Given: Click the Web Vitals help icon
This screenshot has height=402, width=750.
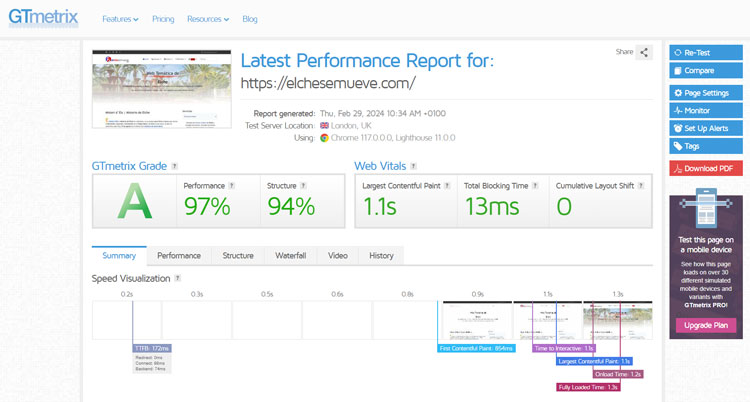Looking at the screenshot, I should pos(413,166).
